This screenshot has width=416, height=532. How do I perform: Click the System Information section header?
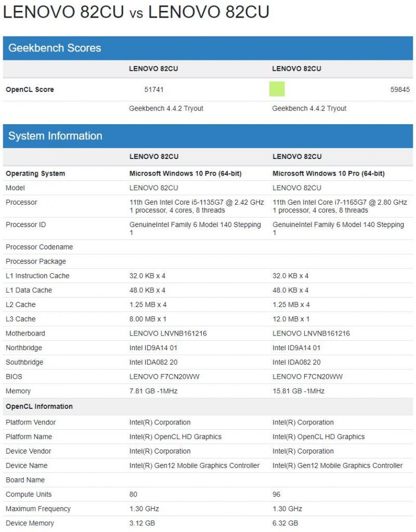click(208, 136)
